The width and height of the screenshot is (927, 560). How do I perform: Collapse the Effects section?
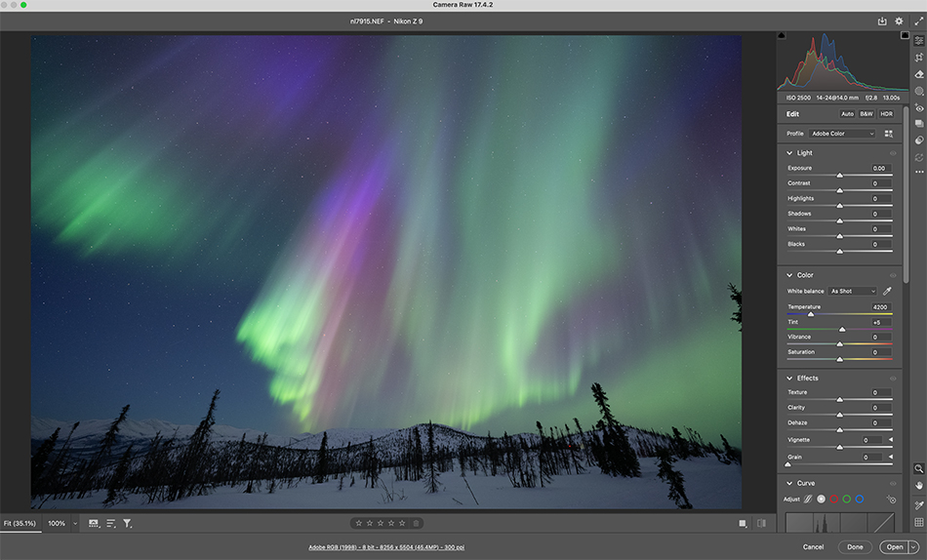click(789, 379)
